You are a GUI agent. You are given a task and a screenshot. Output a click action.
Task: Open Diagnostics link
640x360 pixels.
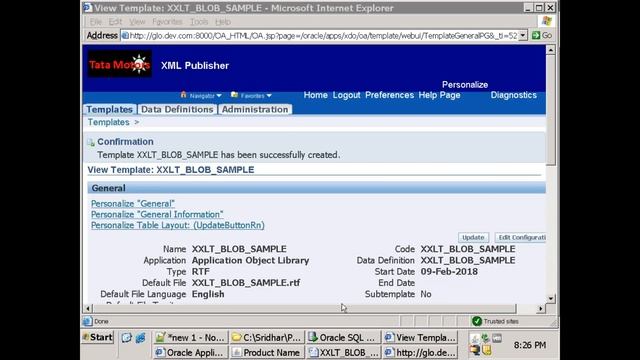513,95
